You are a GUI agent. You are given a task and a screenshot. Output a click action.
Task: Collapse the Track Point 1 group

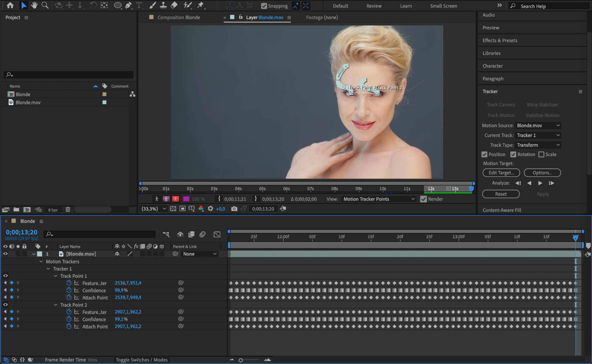point(55,276)
